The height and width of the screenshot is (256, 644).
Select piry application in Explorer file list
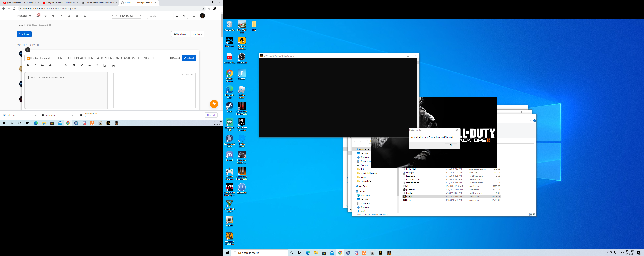tap(451, 186)
